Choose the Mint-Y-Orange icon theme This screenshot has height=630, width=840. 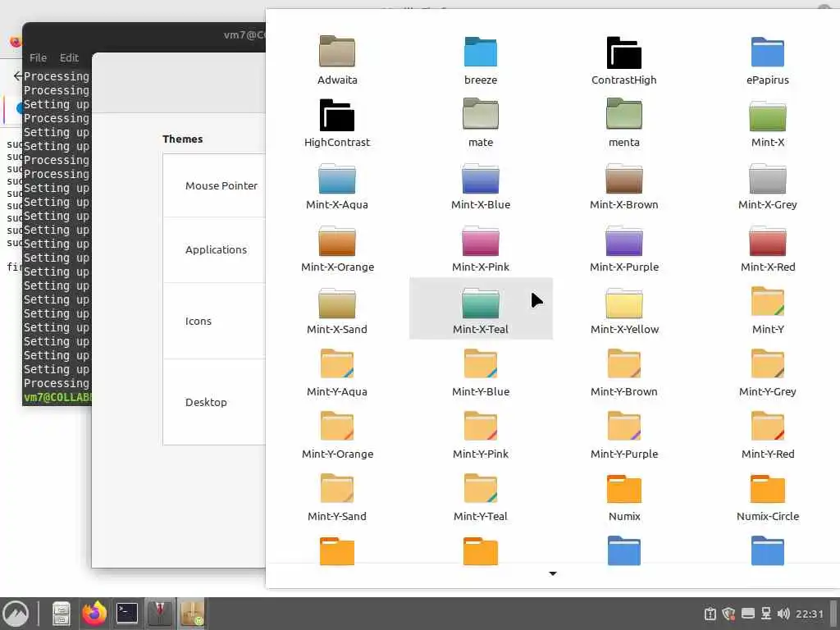(337, 434)
